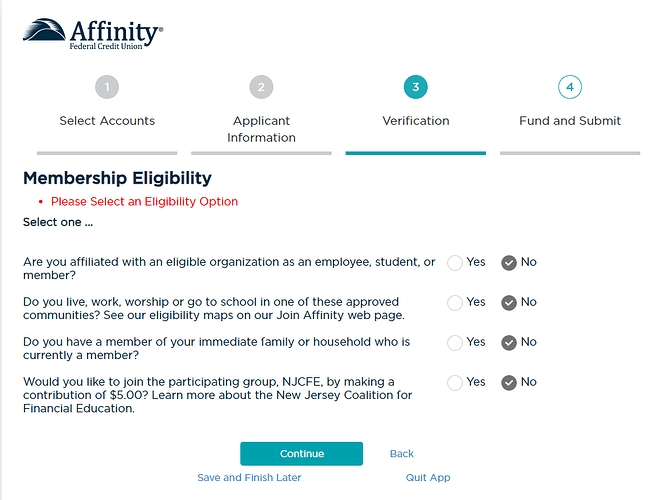The height and width of the screenshot is (500, 655).
Task: Go to Applicant Information step tab
Action: (261, 129)
